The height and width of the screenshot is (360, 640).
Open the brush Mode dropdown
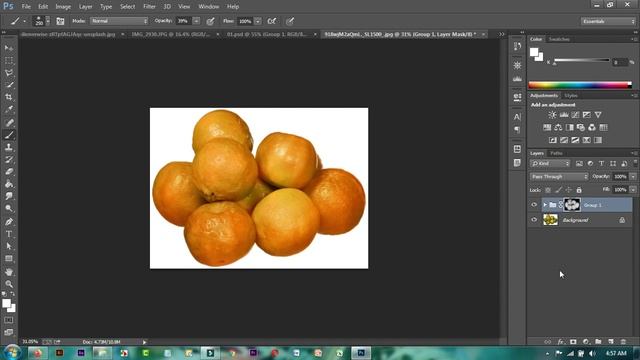click(x=119, y=21)
